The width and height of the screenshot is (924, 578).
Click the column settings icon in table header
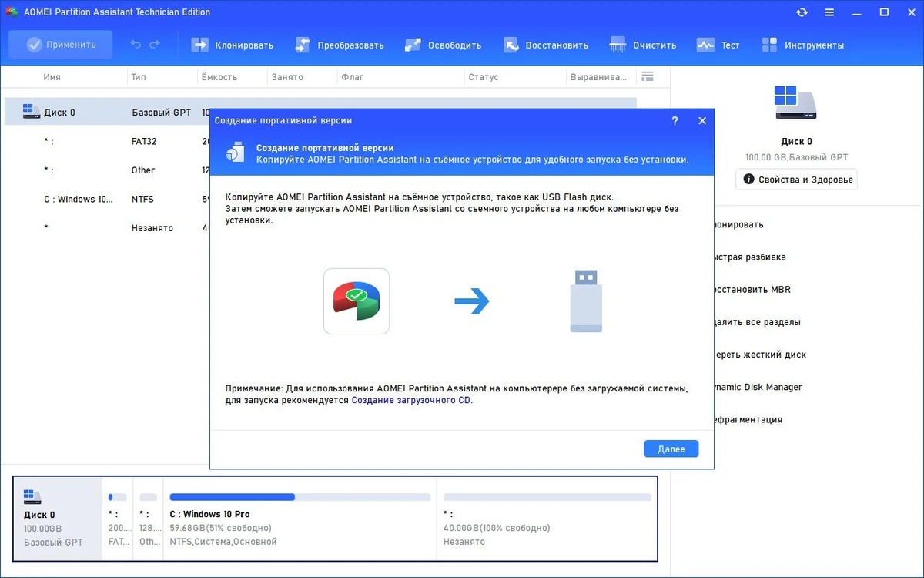coord(648,76)
